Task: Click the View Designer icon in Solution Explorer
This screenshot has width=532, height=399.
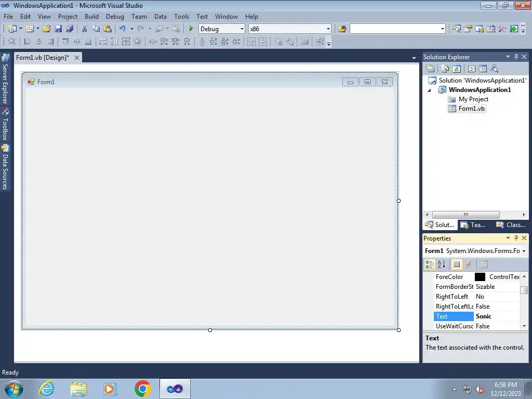Action: 483,69
